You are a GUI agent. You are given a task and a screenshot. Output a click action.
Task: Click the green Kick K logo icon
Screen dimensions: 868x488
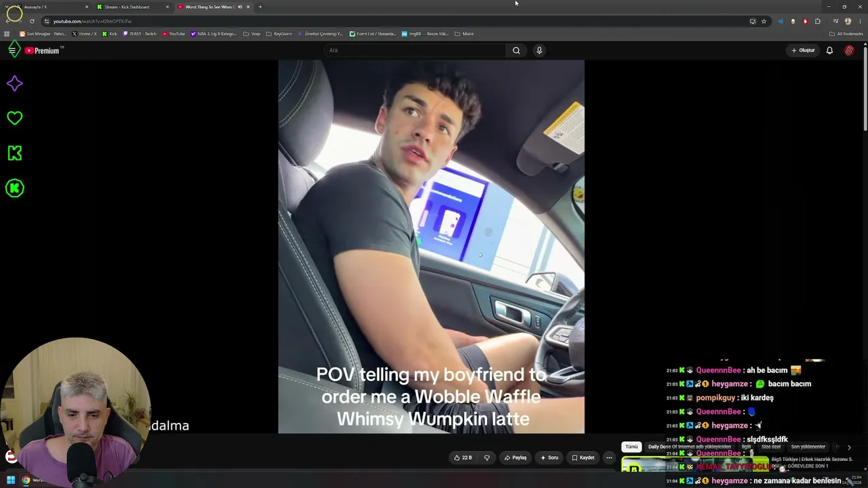pos(14,153)
